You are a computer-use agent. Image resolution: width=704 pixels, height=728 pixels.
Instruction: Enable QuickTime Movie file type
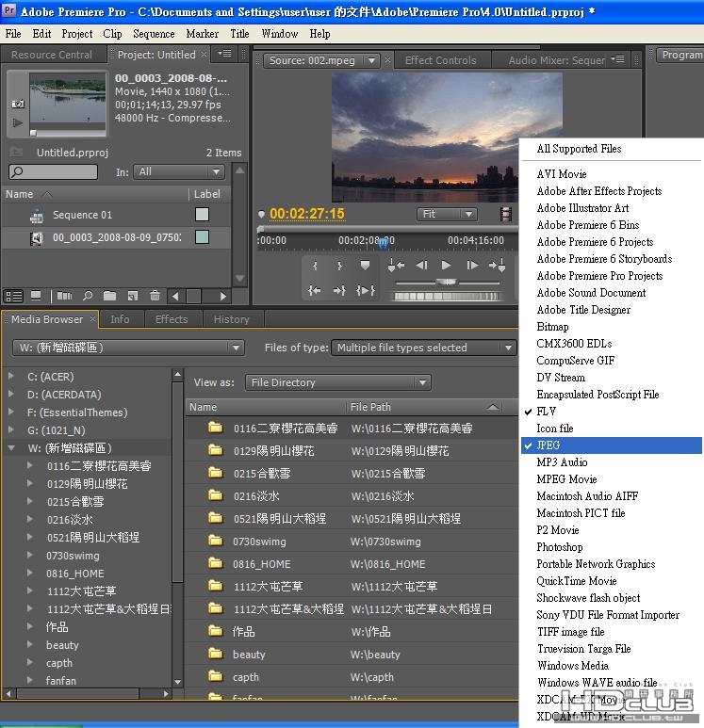(577, 581)
